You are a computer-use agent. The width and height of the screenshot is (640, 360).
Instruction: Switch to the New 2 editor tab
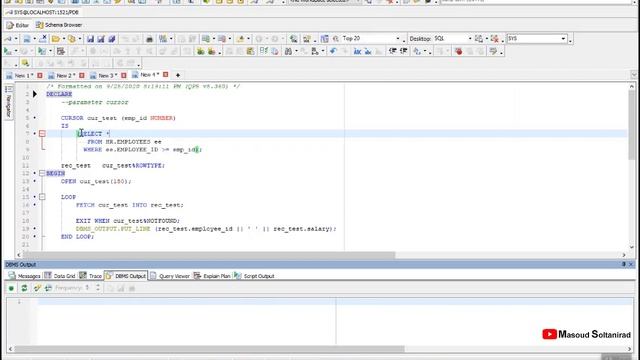click(x=62, y=76)
